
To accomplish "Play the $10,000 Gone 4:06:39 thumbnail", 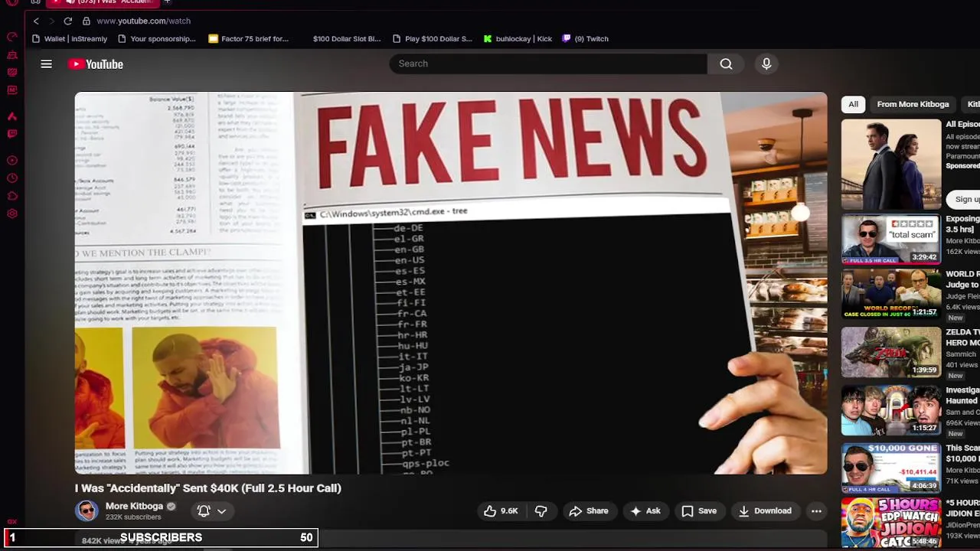I will [x=891, y=468].
